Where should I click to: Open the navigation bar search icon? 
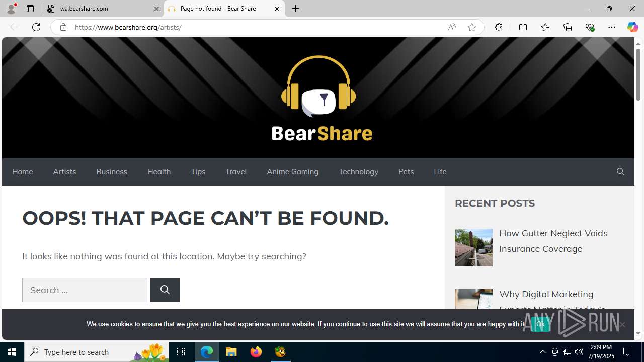(x=620, y=172)
